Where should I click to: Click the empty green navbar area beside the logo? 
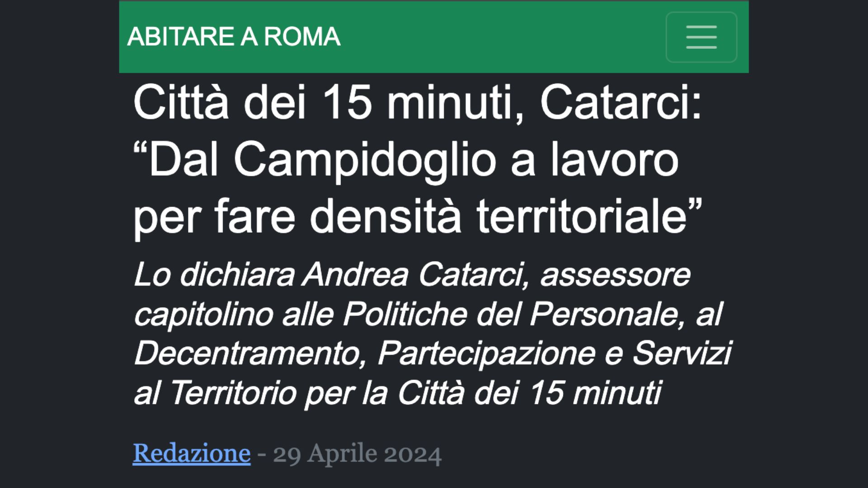click(x=502, y=37)
